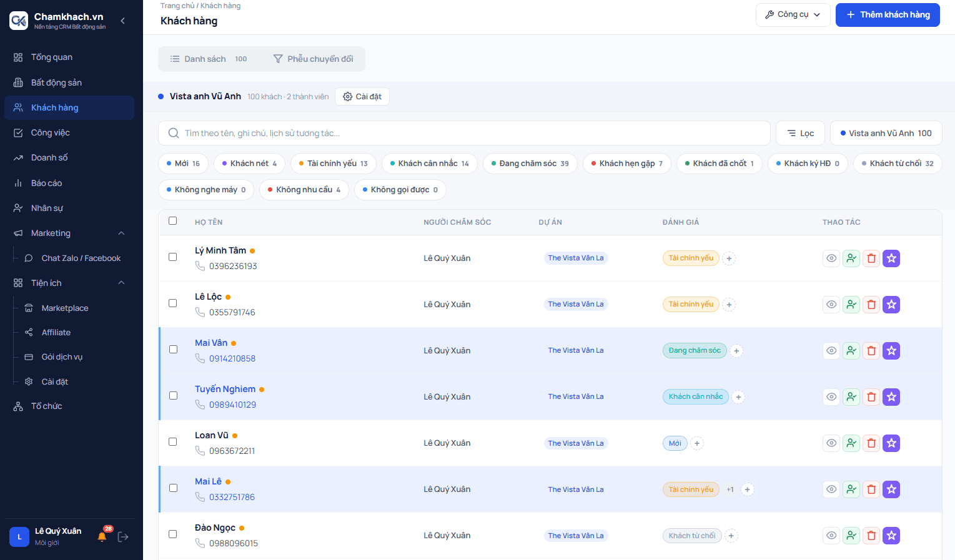This screenshot has height=560, width=955.
Task: Delete Loan Vũ with trash icon
Action: (871, 443)
